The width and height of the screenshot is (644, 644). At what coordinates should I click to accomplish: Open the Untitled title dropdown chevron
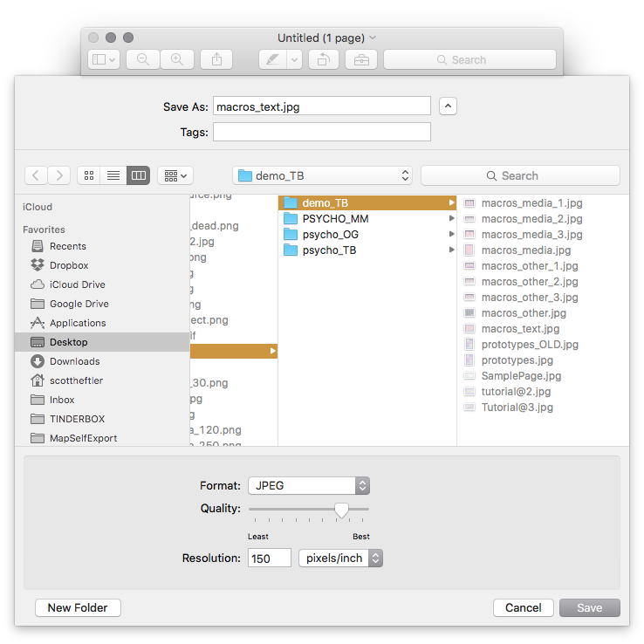[373, 38]
